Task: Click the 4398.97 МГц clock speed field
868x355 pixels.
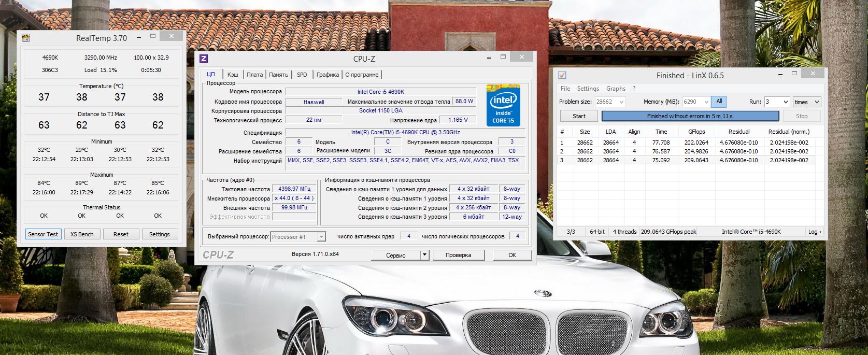Action: click(294, 189)
